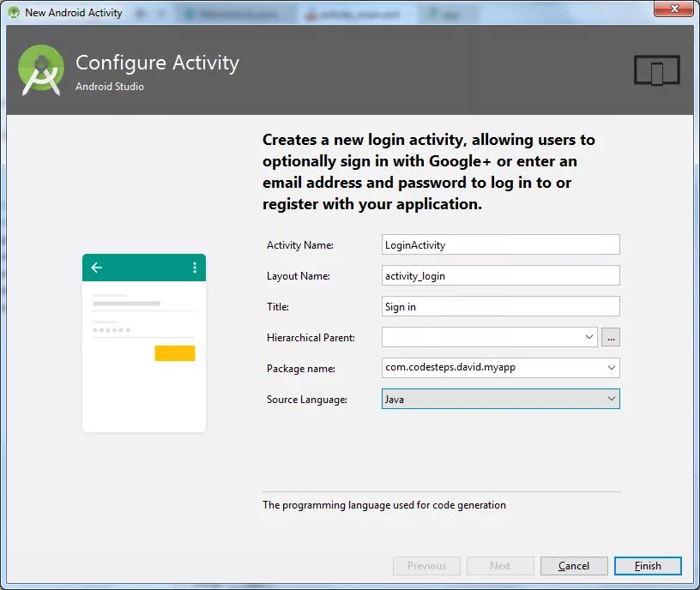This screenshot has height=590, width=700.
Task: Focus the Layout Name field
Action: 500,275
